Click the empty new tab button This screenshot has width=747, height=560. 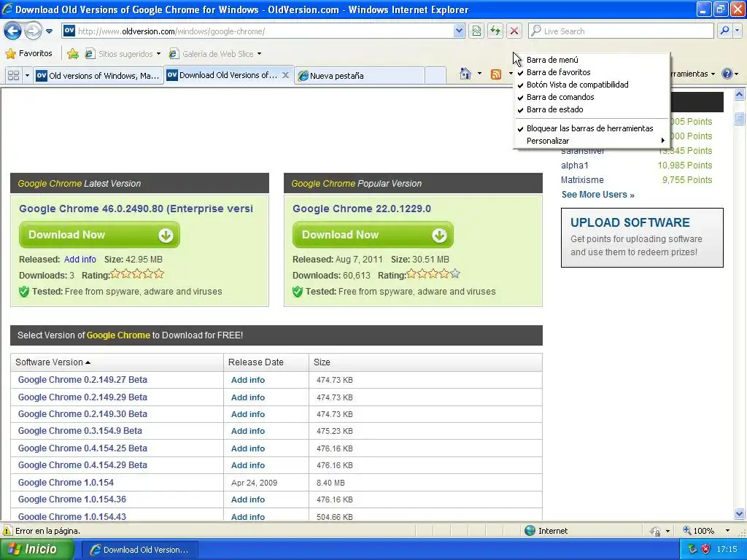point(435,76)
